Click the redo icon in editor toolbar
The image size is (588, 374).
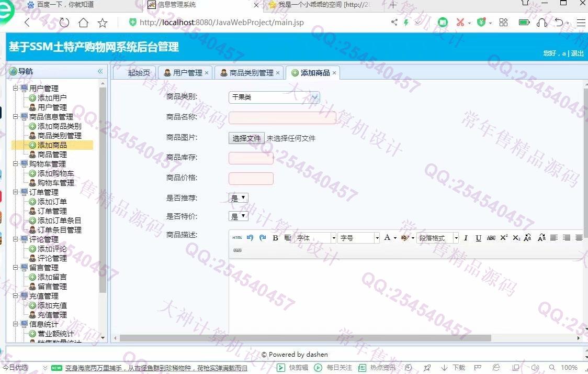pos(263,238)
